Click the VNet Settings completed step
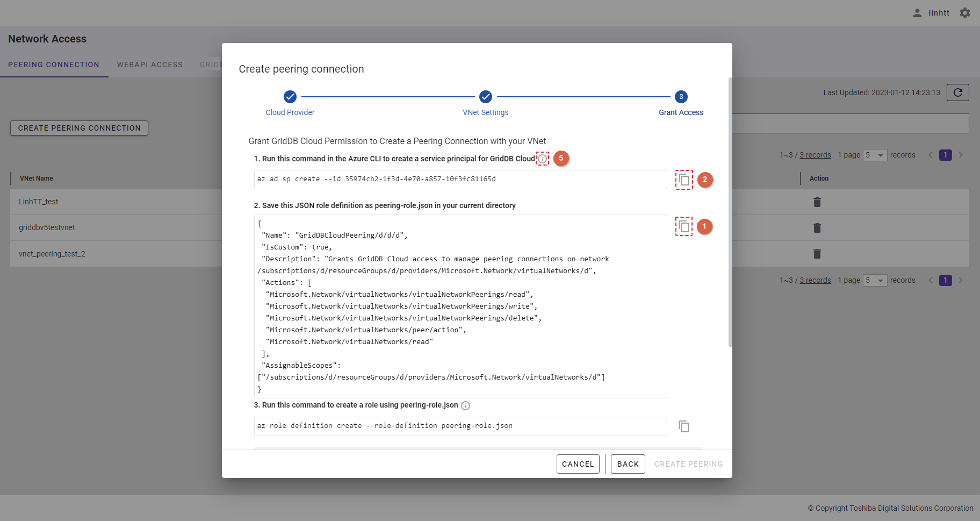This screenshot has width=980, height=521. point(486,97)
